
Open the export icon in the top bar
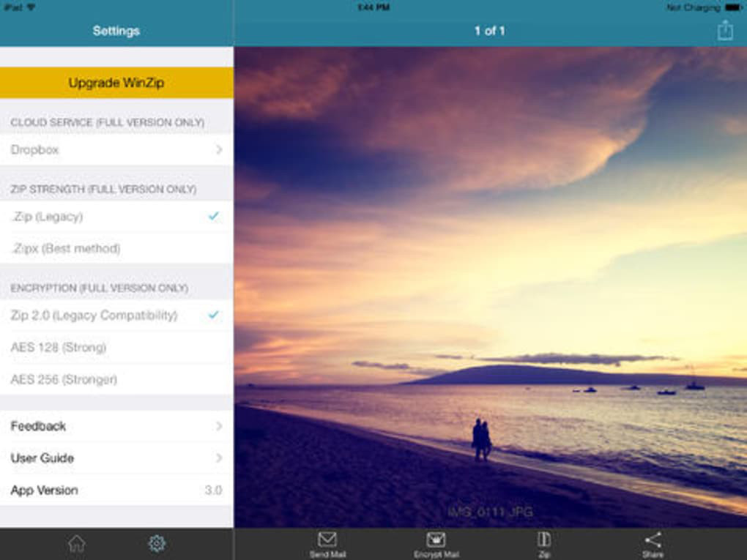coord(725,31)
